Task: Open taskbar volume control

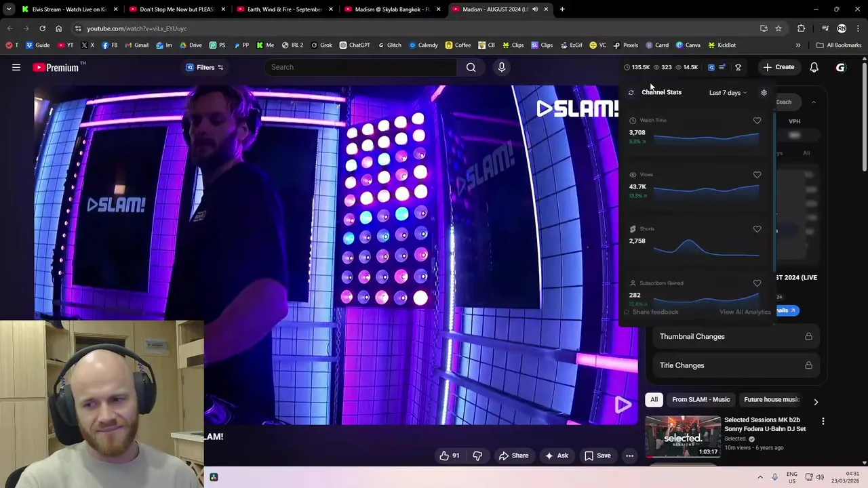Action: pyautogui.click(x=819, y=477)
